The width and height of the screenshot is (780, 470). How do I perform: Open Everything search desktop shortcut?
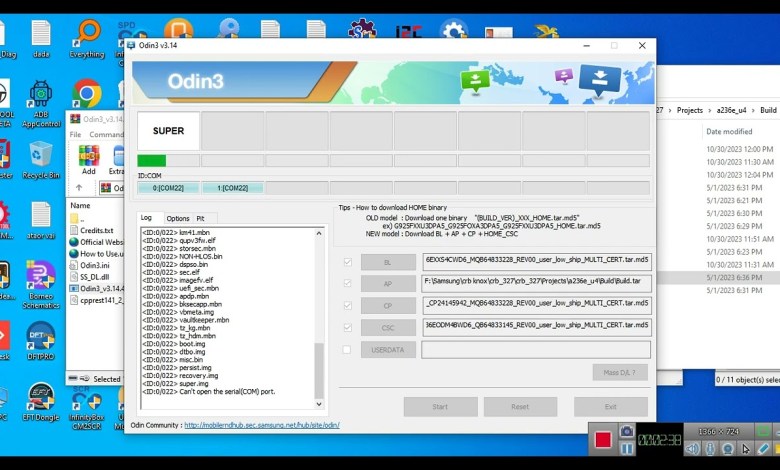pos(87,39)
